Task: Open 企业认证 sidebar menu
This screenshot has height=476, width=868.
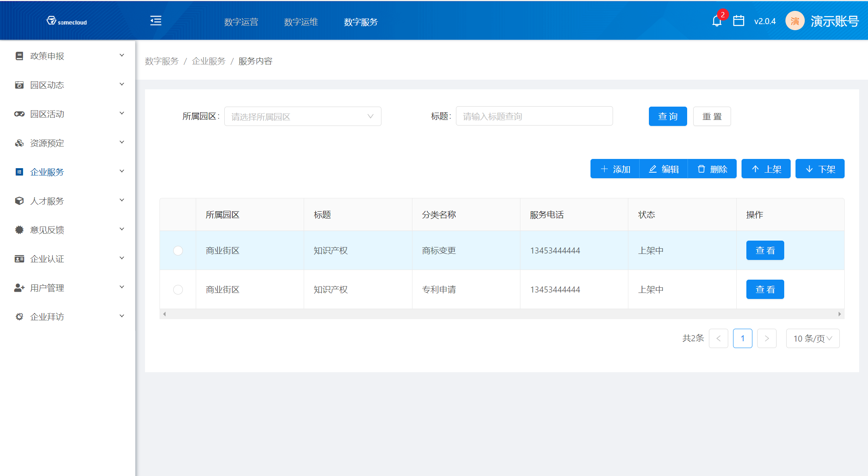Action: (68, 259)
